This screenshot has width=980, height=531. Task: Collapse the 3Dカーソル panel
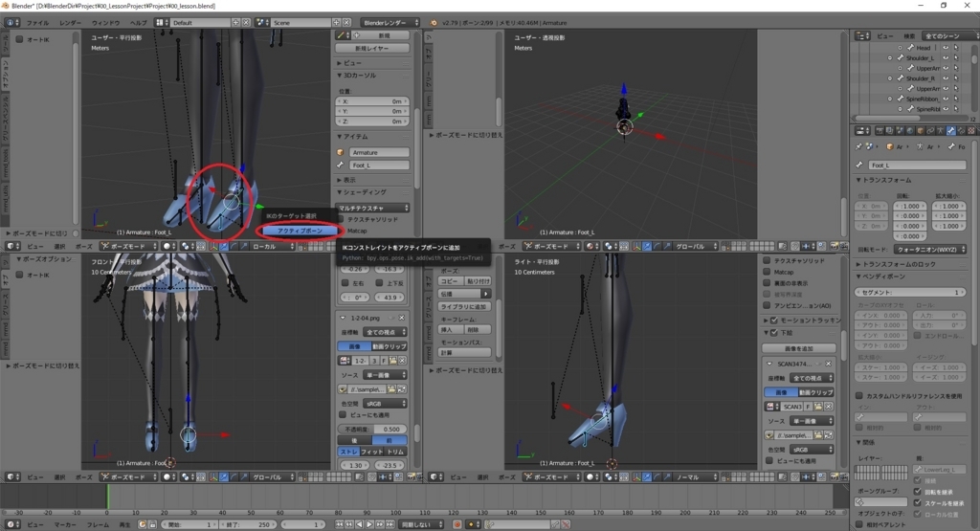(358, 76)
